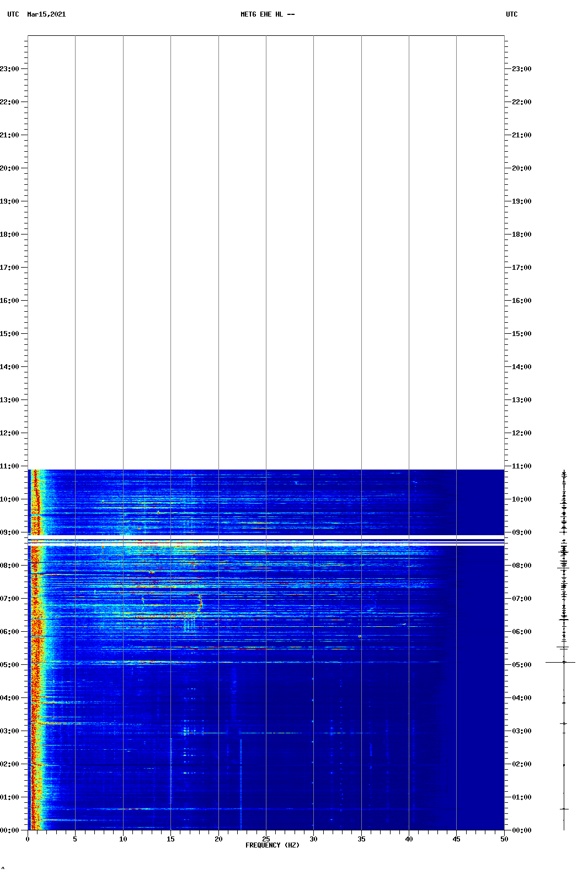Select the 09:00 mark on right time axis

tap(521, 532)
